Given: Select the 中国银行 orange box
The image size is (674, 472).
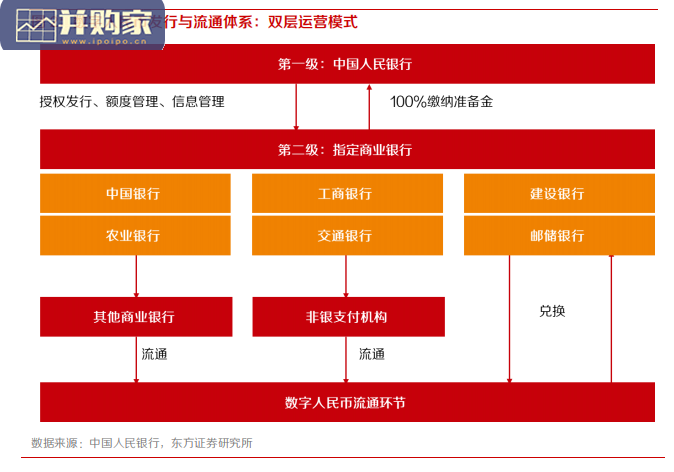Looking at the screenshot, I should (x=135, y=193).
